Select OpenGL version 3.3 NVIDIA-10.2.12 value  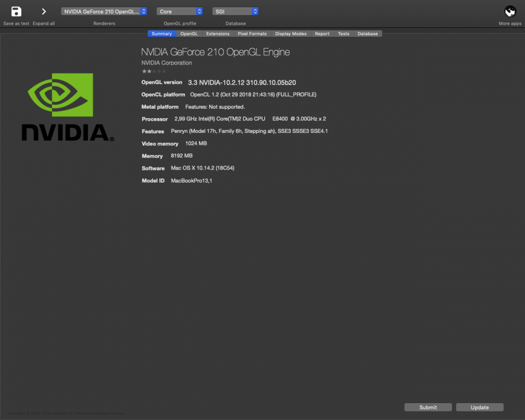[241, 82]
